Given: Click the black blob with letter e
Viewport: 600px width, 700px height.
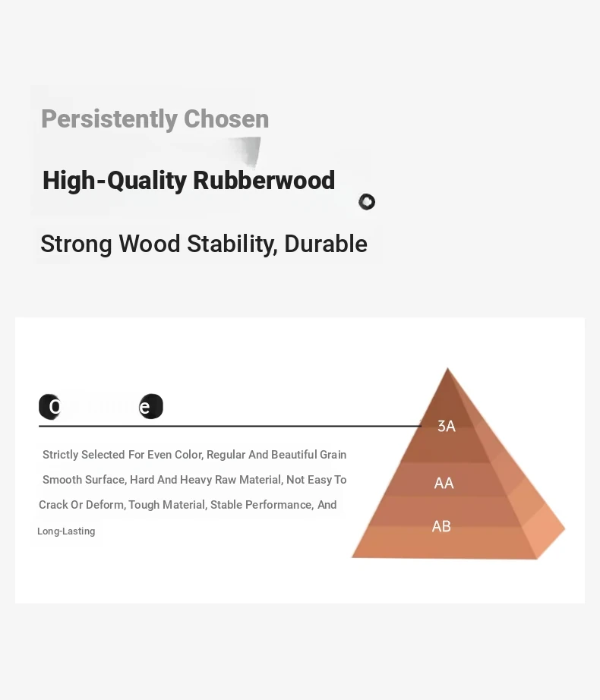Looking at the screenshot, I should point(151,407).
